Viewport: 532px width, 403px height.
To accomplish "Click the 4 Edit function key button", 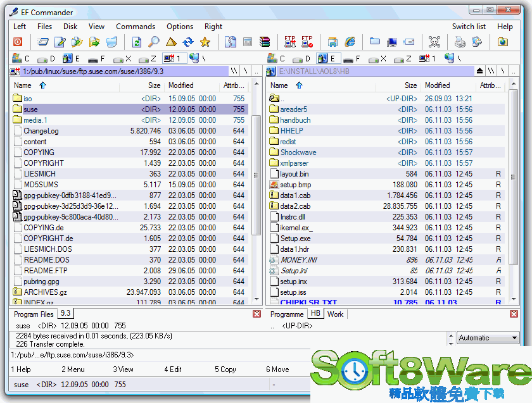I will pyautogui.click(x=173, y=369).
